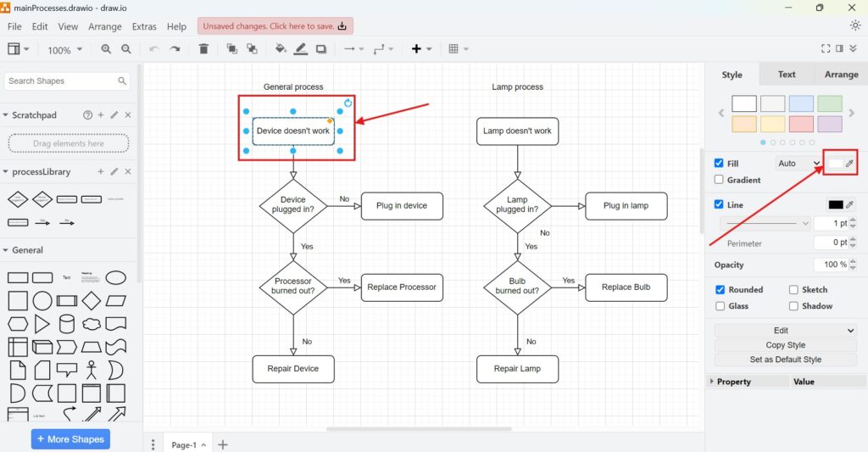Image resolution: width=868 pixels, height=452 pixels.
Task: Click the black Line color swatch
Action: point(836,204)
